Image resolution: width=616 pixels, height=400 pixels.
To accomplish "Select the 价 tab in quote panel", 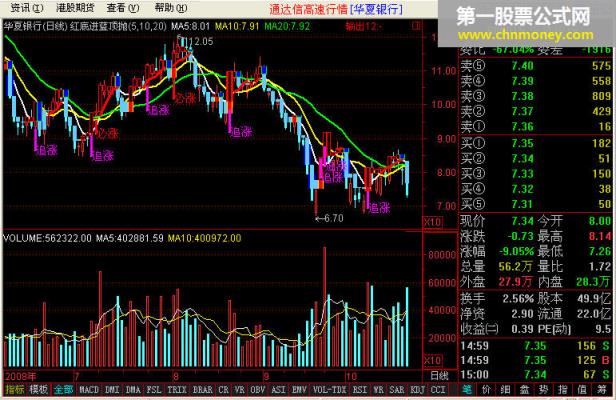I will [486, 389].
